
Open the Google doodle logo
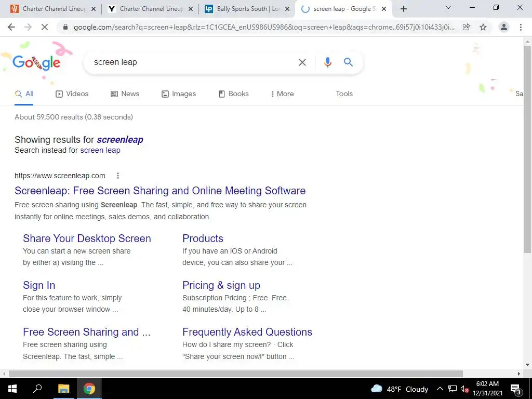[x=37, y=62]
